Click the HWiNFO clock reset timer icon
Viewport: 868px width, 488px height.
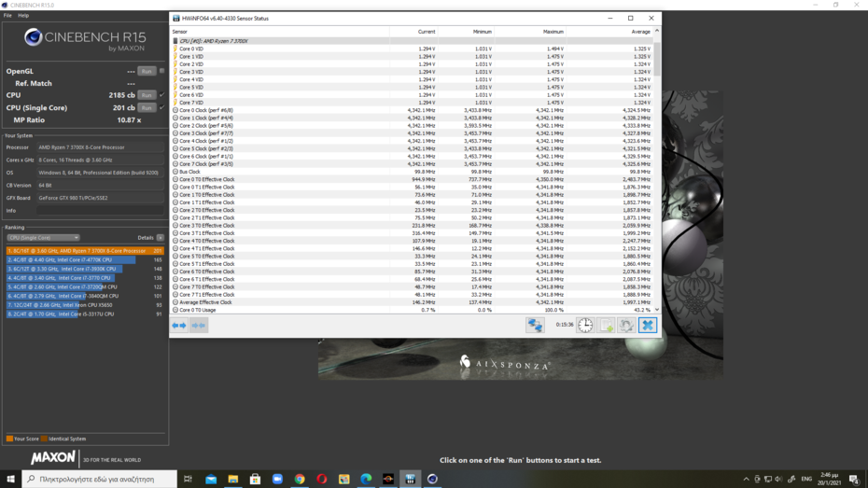click(x=585, y=326)
